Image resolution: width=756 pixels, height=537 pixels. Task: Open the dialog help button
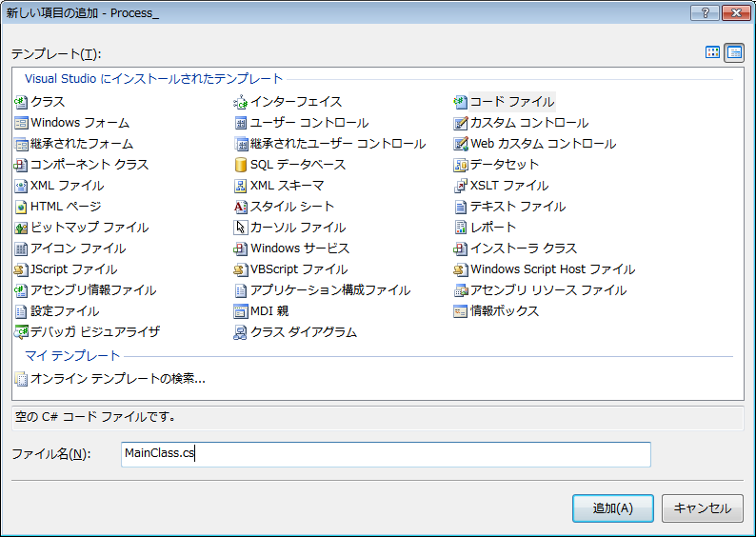coord(705,13)
